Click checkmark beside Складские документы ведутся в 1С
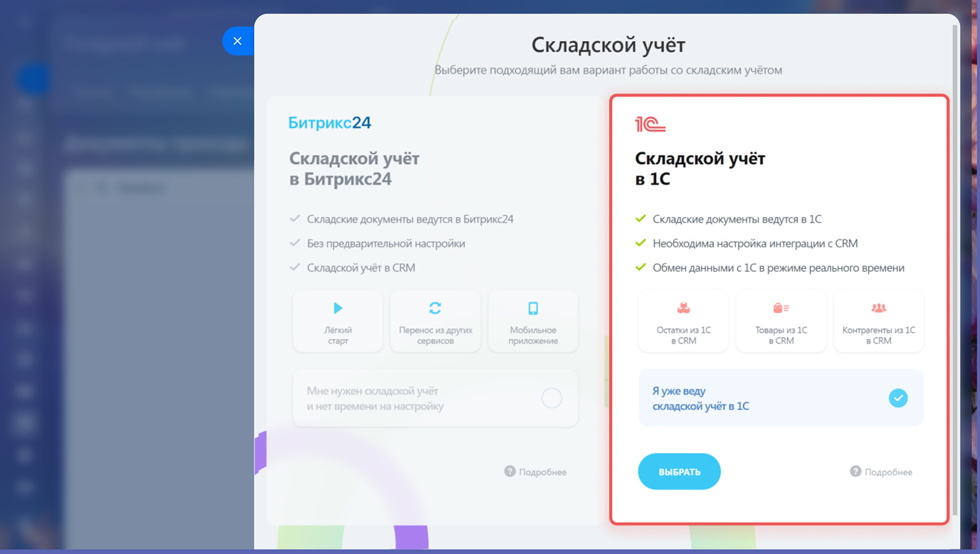Screen dimensions: 980x554 point(640,219)
